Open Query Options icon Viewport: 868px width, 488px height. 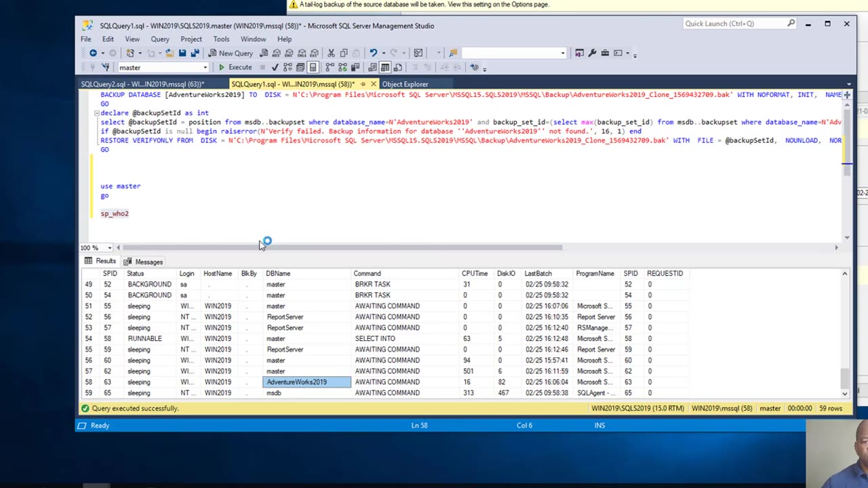coord(300,67)
